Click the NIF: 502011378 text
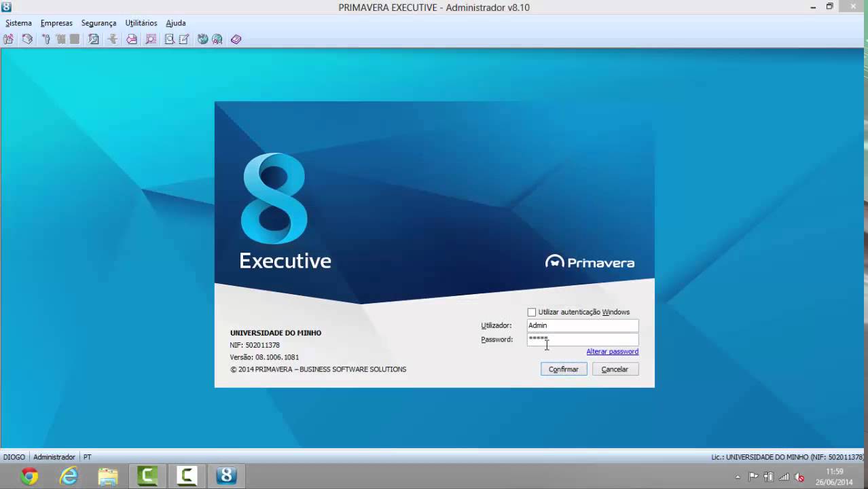Viewport: 868px width, 489px height. pyautogui.click(x=255, y=345)
